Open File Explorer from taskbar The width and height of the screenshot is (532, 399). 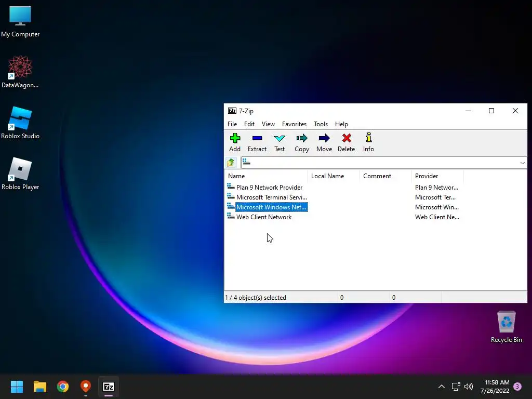tap(39, 387)
